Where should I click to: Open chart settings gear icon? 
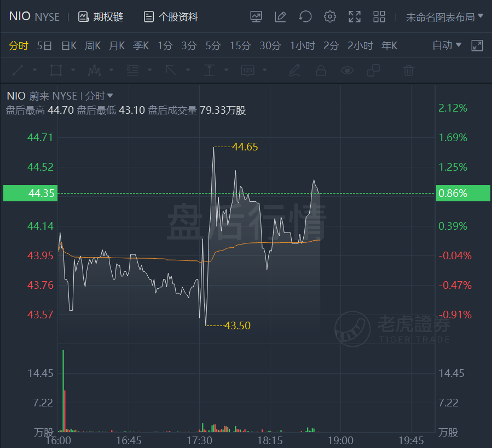tap(330, 16)
